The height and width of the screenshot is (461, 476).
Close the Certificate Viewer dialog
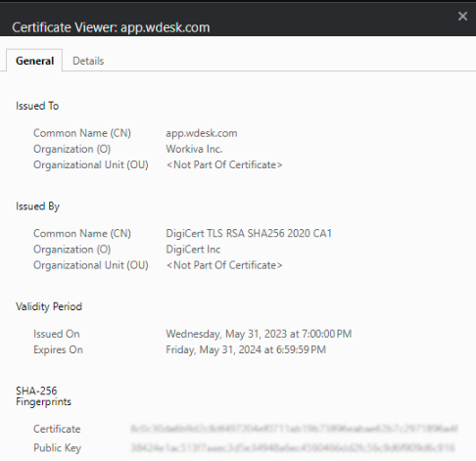pyautogui.click(x=462, y=16)
